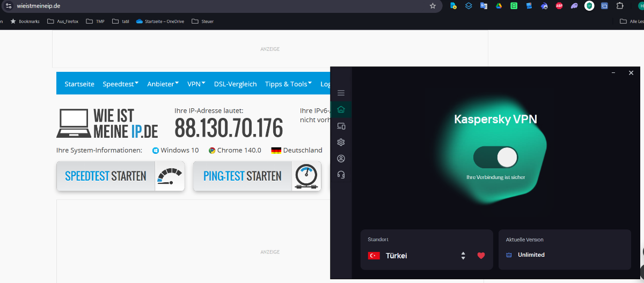Viewport: 644px width, 283px height.
Task: Click the ping test timer icon
Action: [x=306, y=176]
